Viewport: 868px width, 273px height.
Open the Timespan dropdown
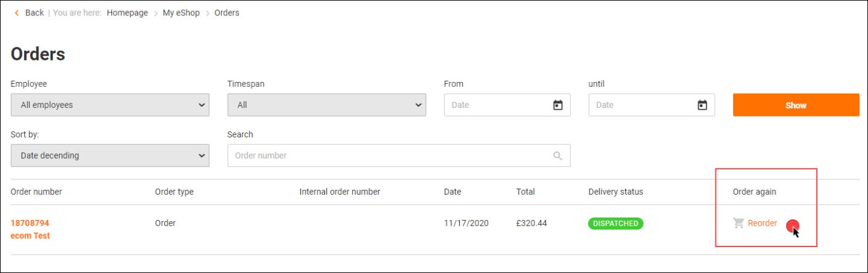[326, 105]
